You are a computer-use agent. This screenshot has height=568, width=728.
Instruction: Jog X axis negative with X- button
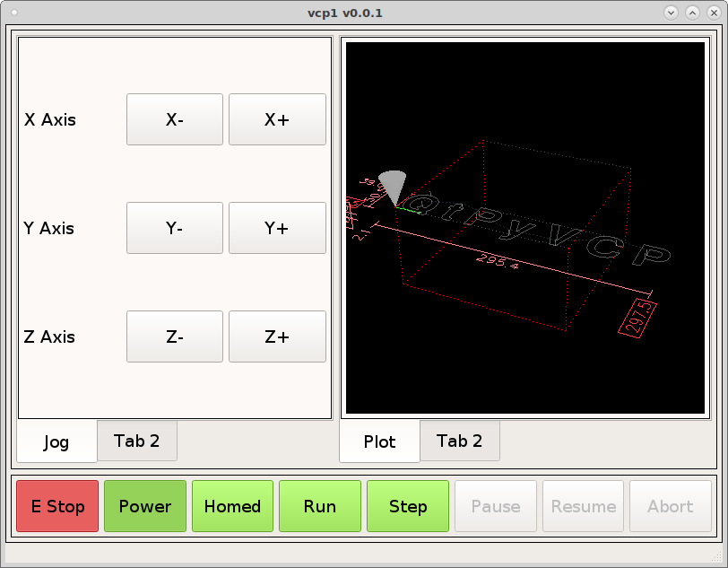tap(175, 119)
